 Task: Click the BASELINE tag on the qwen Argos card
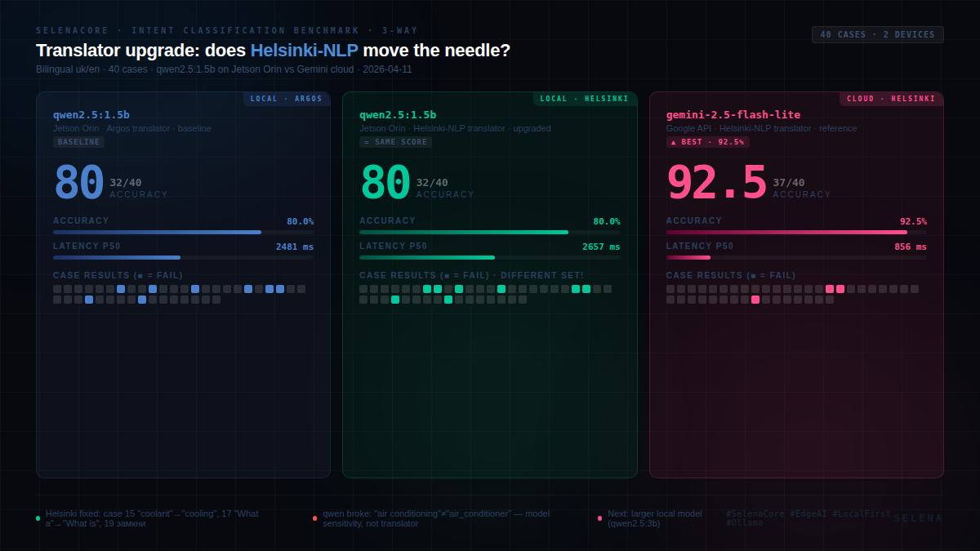coord(78,141)
